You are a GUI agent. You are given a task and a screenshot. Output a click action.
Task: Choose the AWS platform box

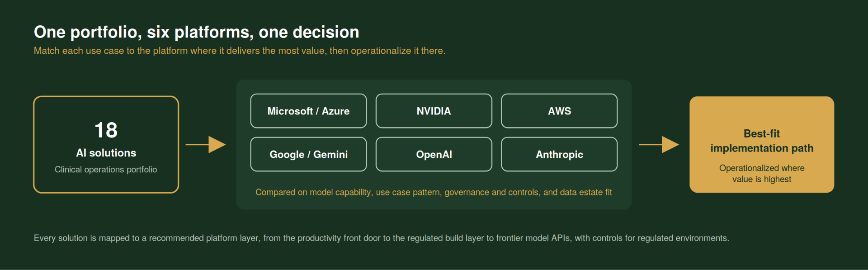559,111
